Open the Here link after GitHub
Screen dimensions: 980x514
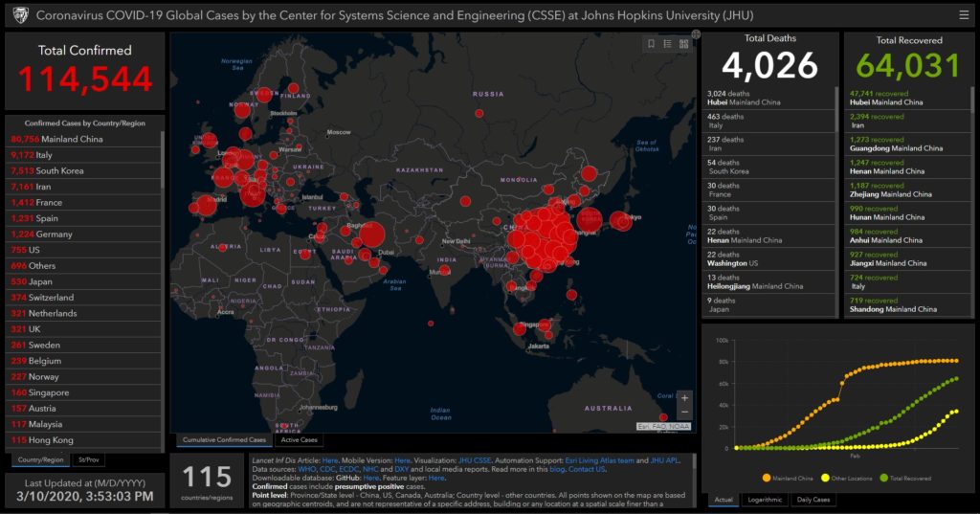[x=371, y=478]
